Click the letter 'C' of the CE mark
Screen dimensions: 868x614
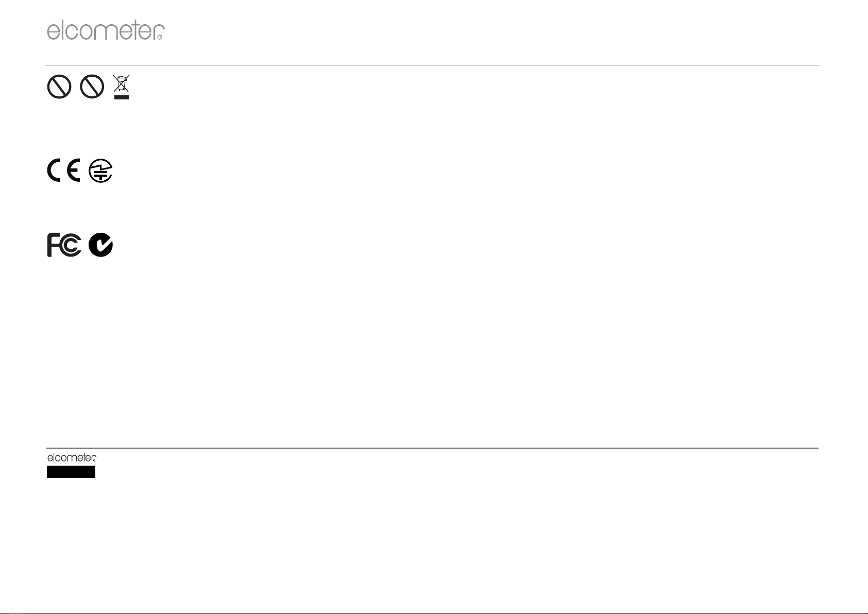pos(55,170)
